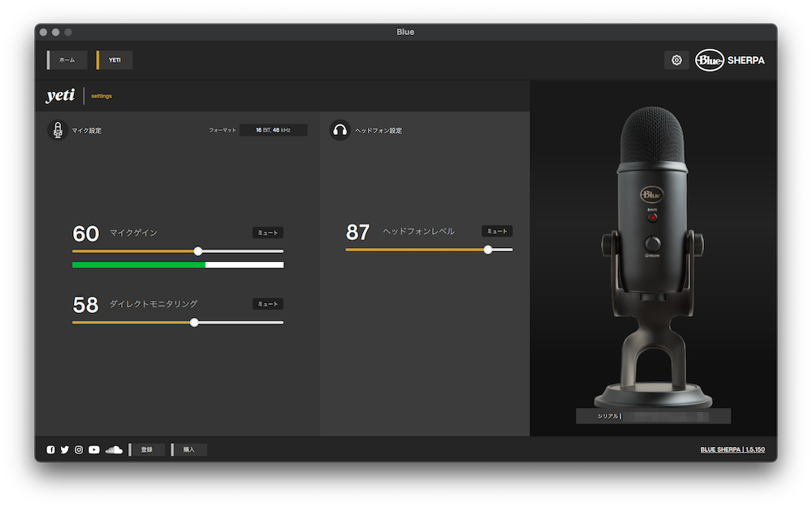Open the Instagram icon in footer

79,449
